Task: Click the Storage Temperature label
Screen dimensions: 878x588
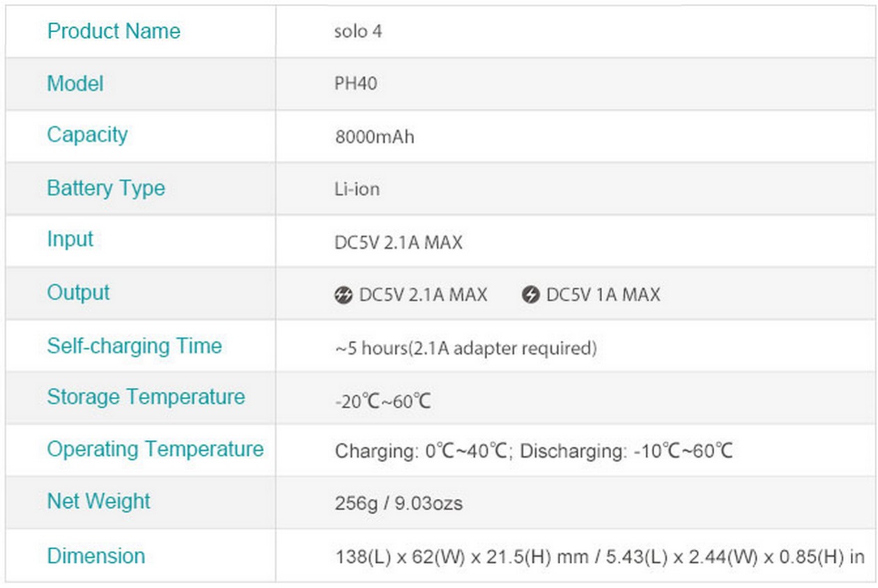Action: click(x=146, y=397)
